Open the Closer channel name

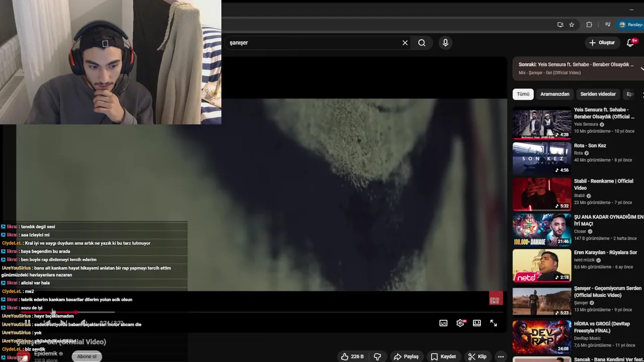coord(580,232)
